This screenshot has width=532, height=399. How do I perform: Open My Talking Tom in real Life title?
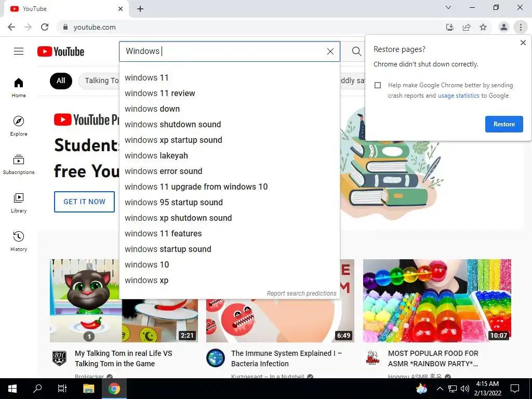click(x=124, y=358)
